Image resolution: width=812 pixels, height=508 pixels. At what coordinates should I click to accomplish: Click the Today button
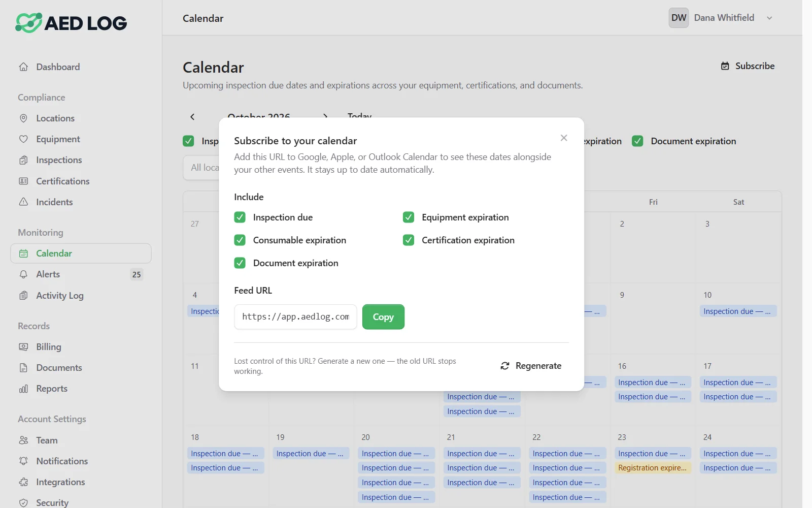[x=360, y=117]
